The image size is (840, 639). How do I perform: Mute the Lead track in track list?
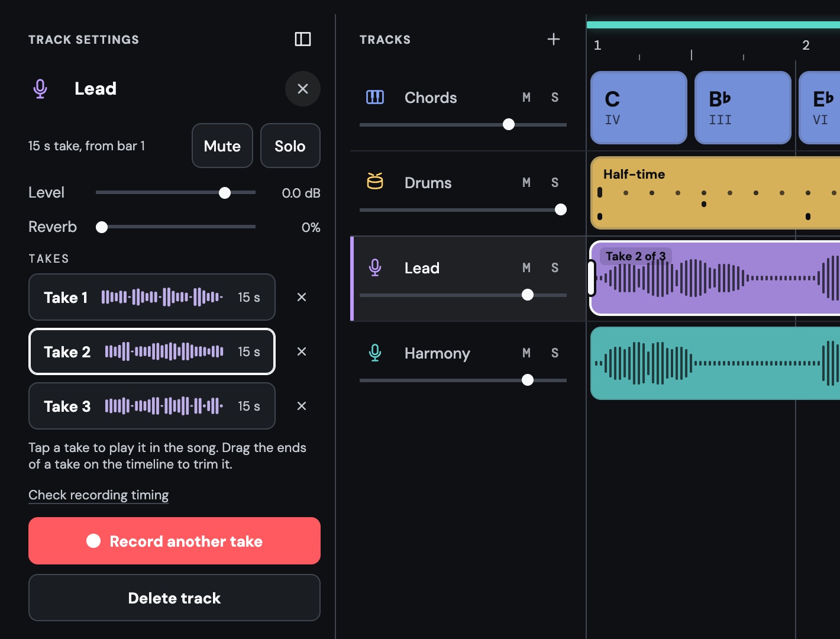526,267
